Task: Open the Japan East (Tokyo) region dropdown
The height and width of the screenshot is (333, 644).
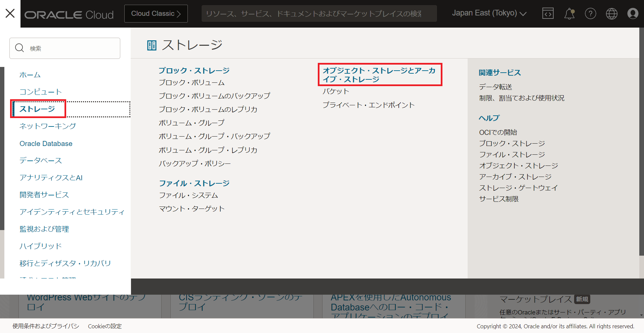Action: tap(489, 13)
